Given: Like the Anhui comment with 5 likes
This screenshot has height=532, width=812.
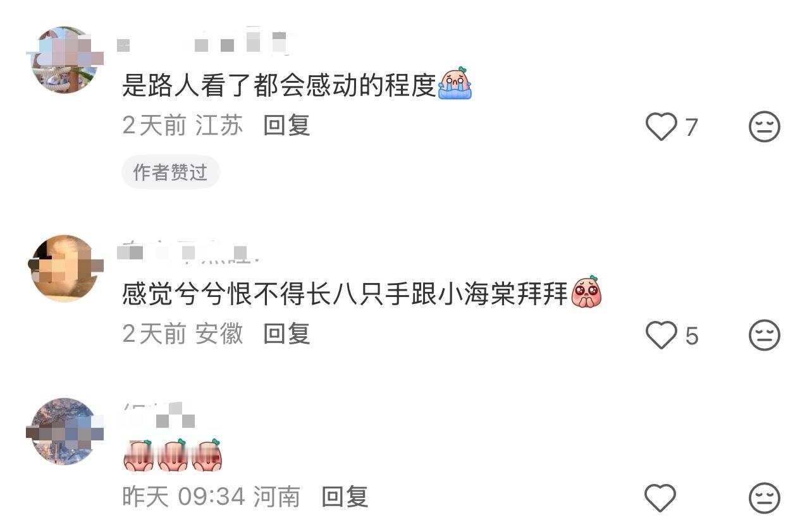Looking at the screenshot, I should 661,336.
